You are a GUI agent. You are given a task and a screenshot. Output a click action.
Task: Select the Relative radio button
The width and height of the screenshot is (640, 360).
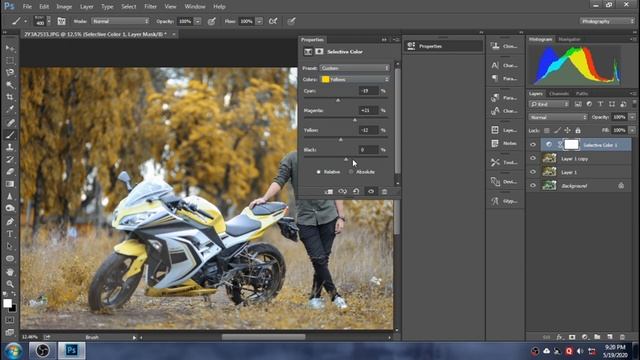[x=319, y=172]
